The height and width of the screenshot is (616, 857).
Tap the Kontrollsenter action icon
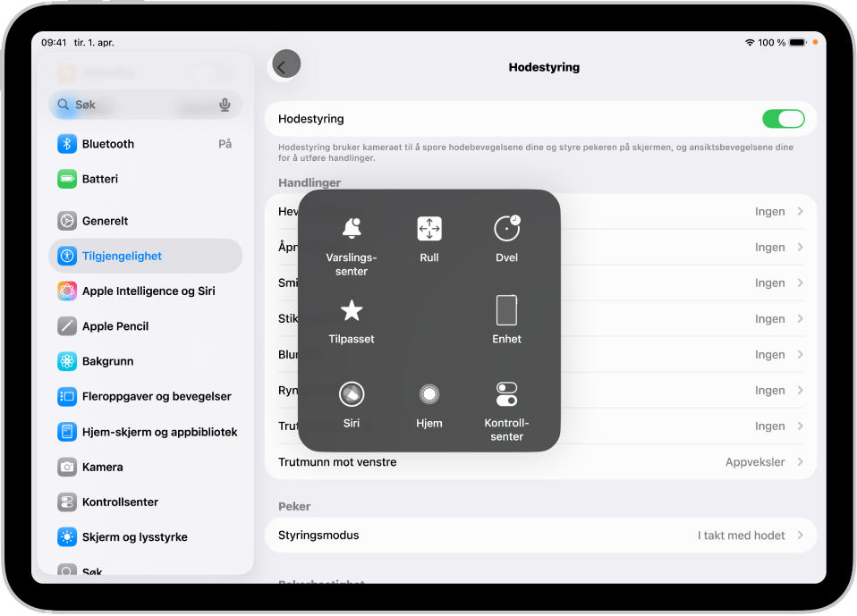coord(506,392)
